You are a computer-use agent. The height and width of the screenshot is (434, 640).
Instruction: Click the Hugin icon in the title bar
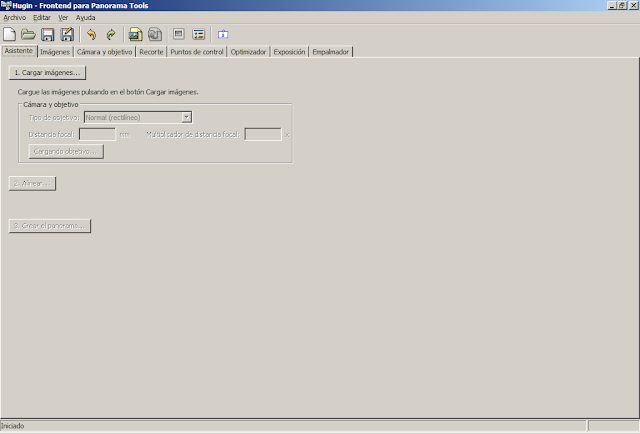[x=6, y=5]
